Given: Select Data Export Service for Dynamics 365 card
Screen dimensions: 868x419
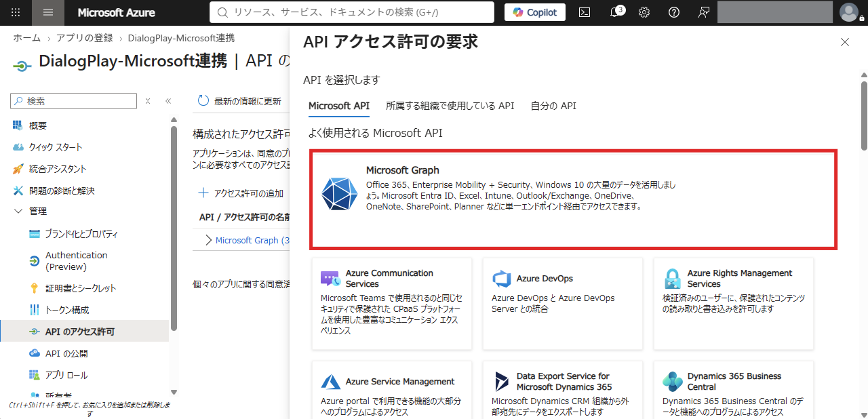Looking at the screenshot, I should pos(563,389).
